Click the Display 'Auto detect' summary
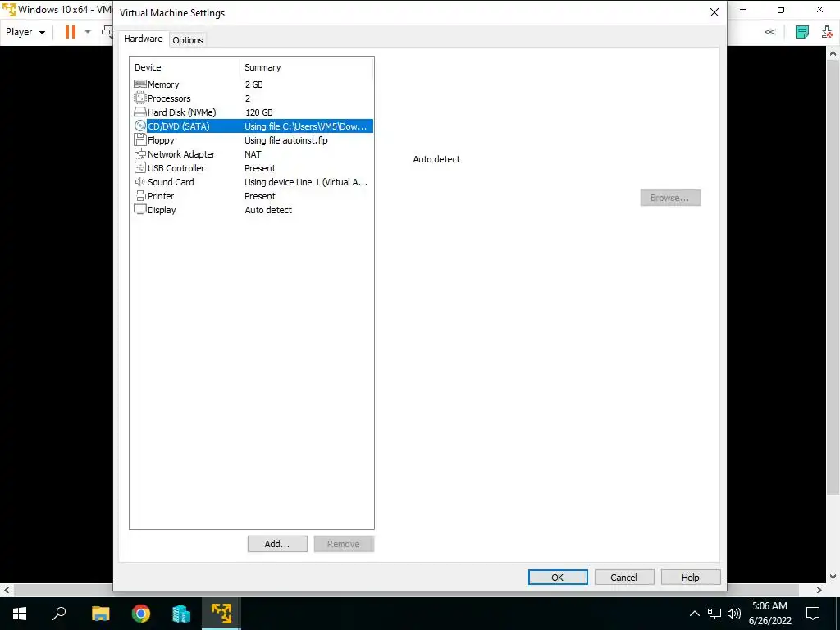 [268, 209]
